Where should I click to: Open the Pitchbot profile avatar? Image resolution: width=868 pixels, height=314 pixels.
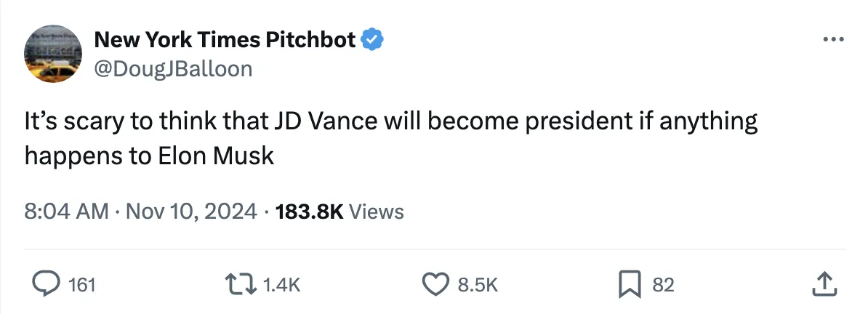(52, 53)
